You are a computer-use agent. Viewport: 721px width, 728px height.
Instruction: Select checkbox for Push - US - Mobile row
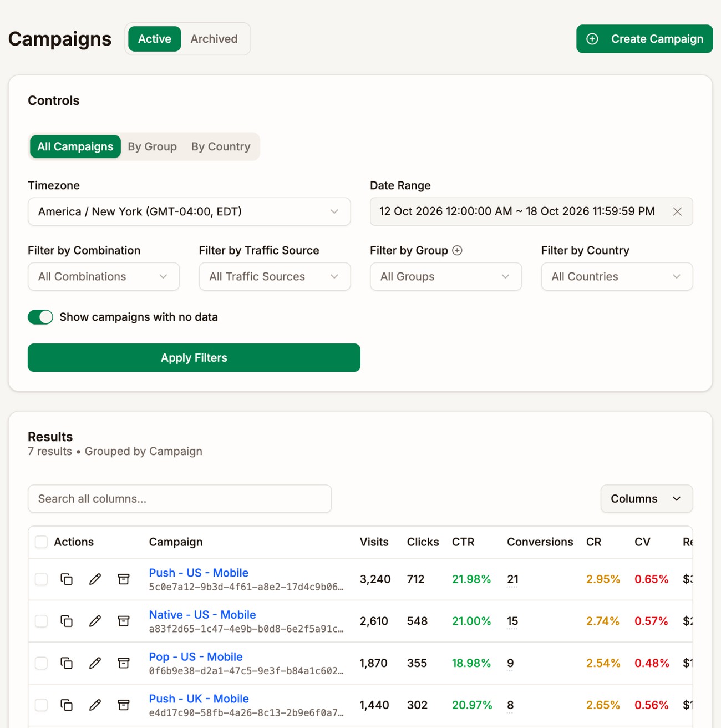click(41, 579)
